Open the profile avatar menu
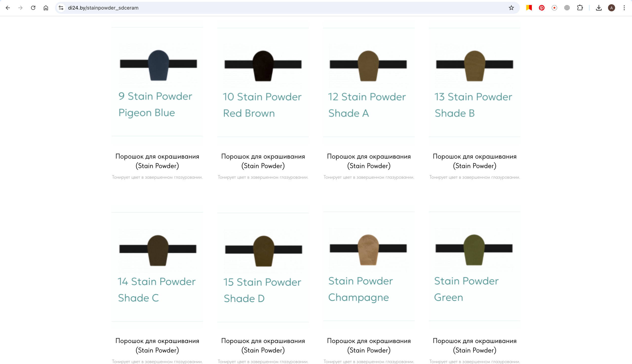632x364 pixels. (611, 8)
